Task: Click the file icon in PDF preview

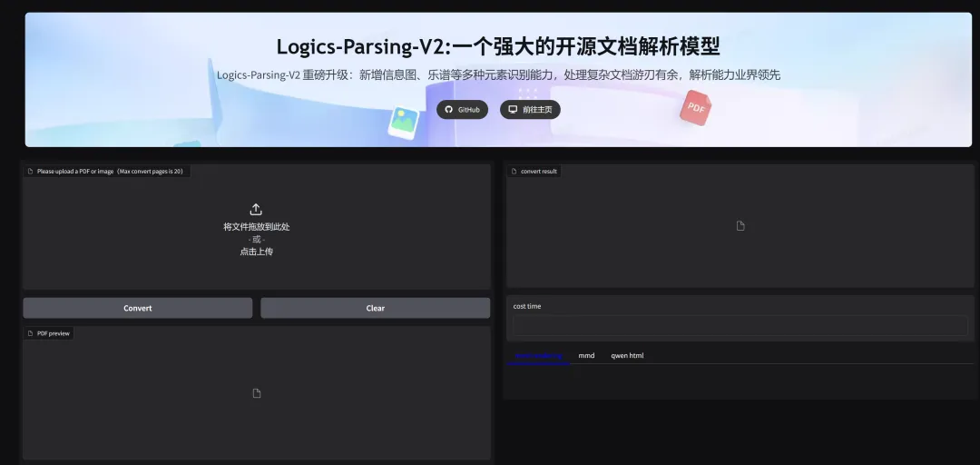Action: pyautogui.click(x=256, y=393)
